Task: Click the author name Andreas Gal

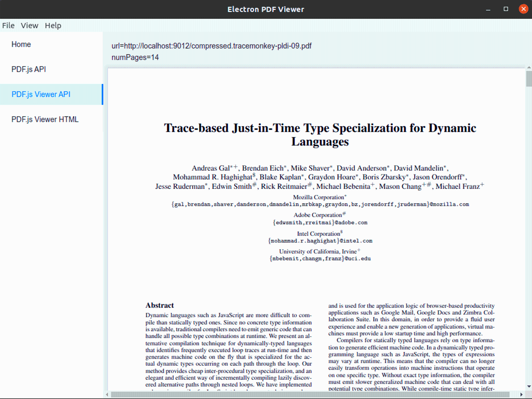Action: tap(211, 168)
